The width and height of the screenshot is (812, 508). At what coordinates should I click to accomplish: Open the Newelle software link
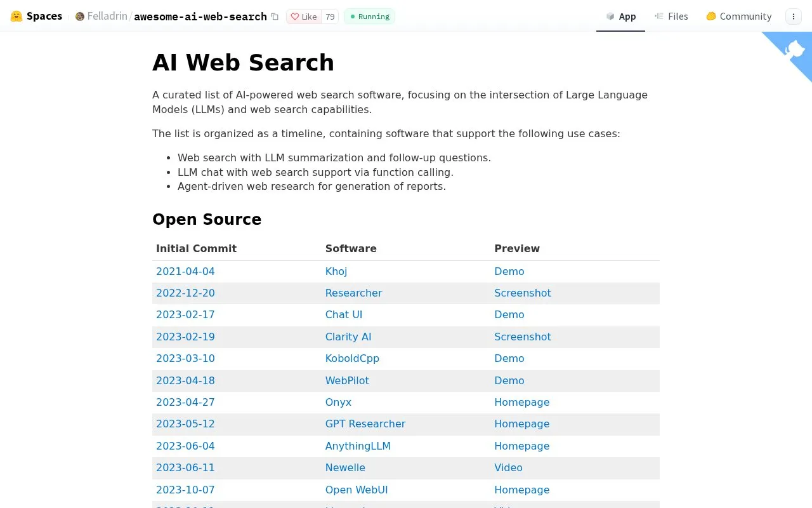pyautogui.click(x=345, y=467)
